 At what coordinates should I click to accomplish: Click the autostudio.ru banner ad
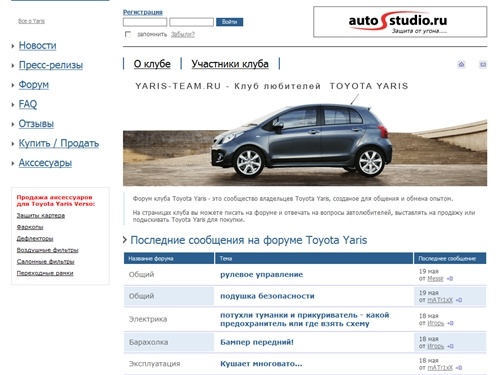click(400, 22)
